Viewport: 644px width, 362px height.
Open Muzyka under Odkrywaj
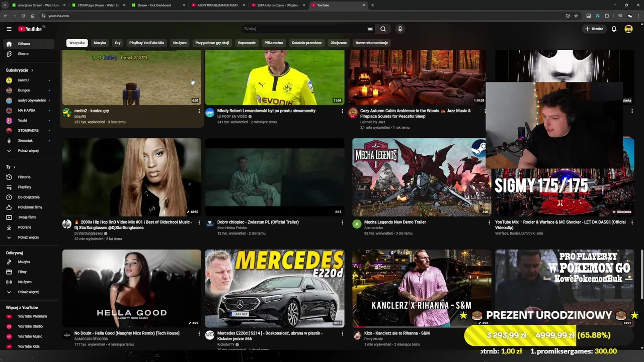point(28,262)
